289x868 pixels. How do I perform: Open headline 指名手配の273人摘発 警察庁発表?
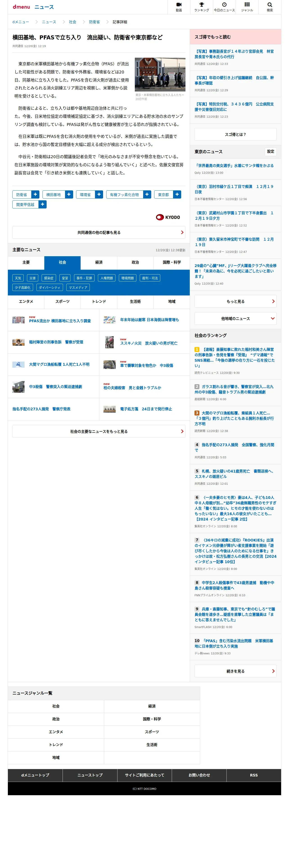pyautogui.click(x=41, y=409)
